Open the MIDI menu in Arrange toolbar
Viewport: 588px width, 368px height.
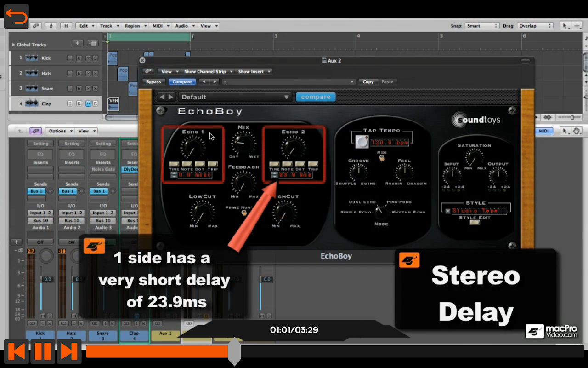(x=161, y=26)
